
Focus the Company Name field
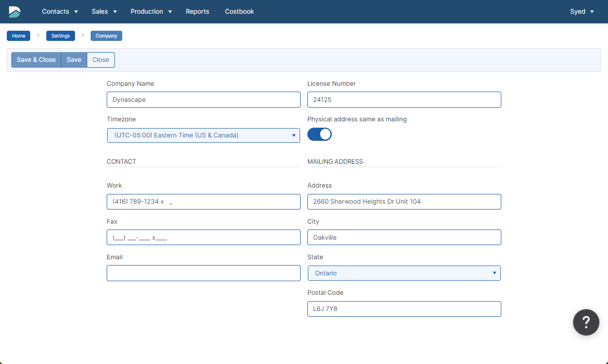[203, 100]
